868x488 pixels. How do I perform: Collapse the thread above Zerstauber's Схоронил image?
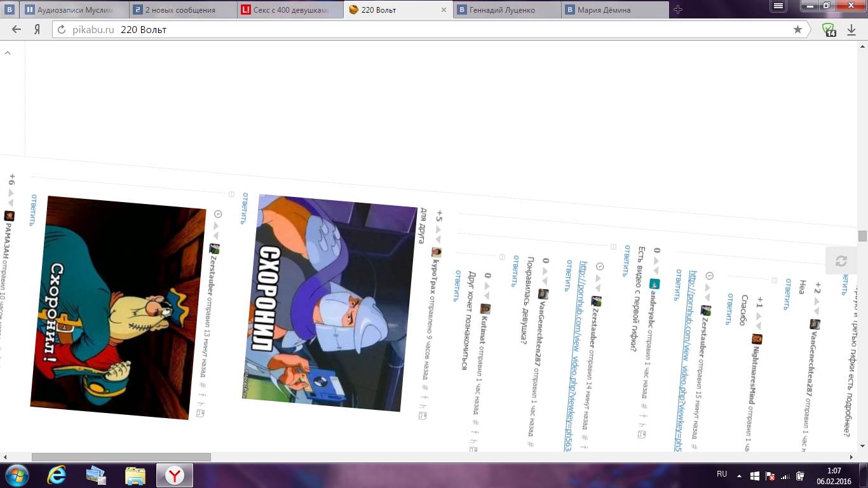pyautogui.click(x=231, y=194)
